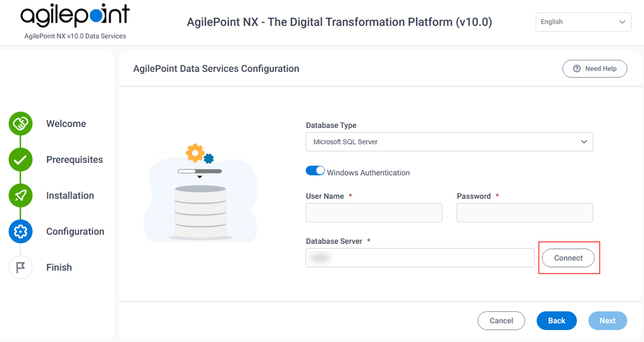Click the Installation rocket step icon
Image resolution: width=644 pixels, height=342 pixels.
tap(21, 196)
